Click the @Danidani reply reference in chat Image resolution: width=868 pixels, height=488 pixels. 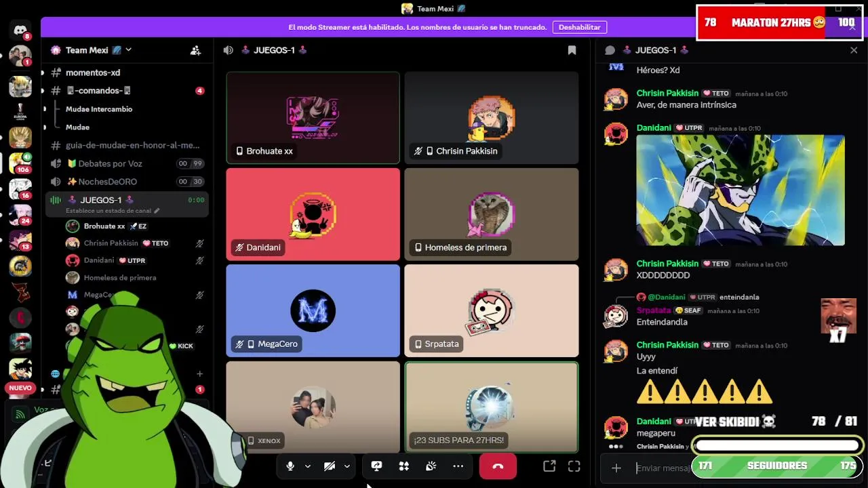(667, 297)
